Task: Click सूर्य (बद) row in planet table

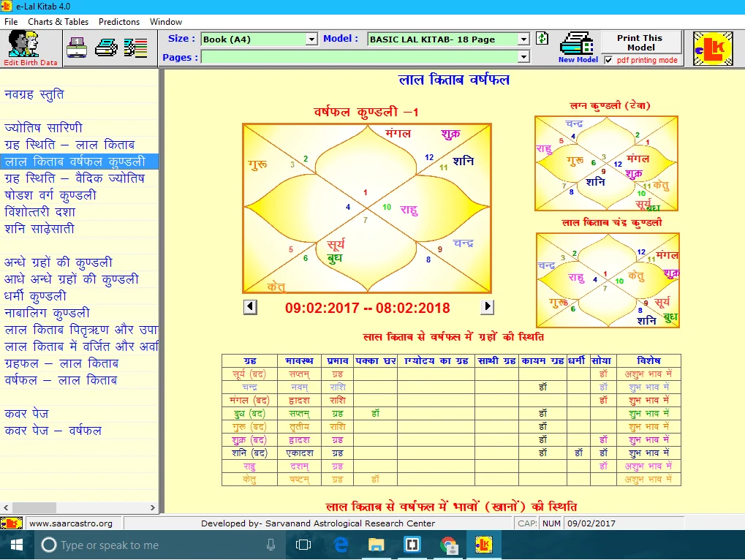Action: 451,374
